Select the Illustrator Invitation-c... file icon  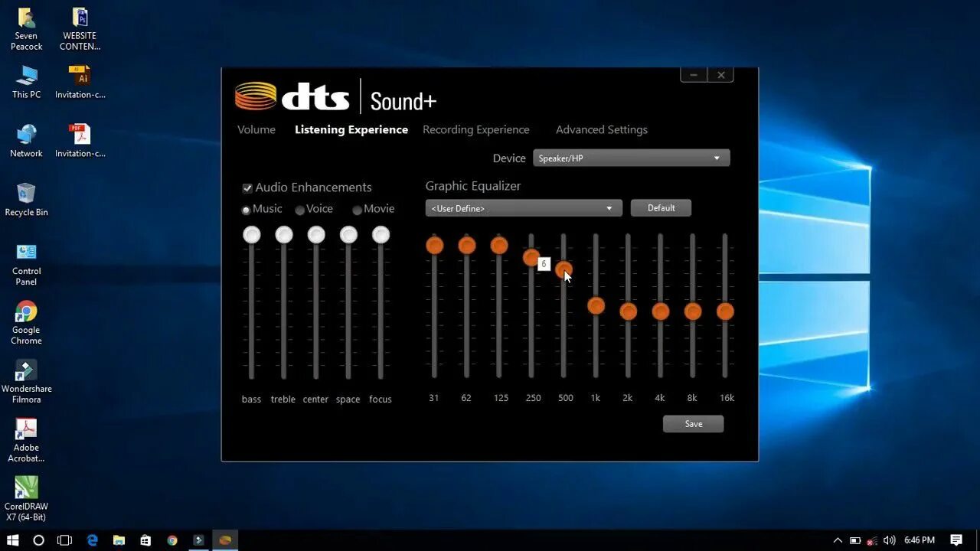(x=80, y=82)
